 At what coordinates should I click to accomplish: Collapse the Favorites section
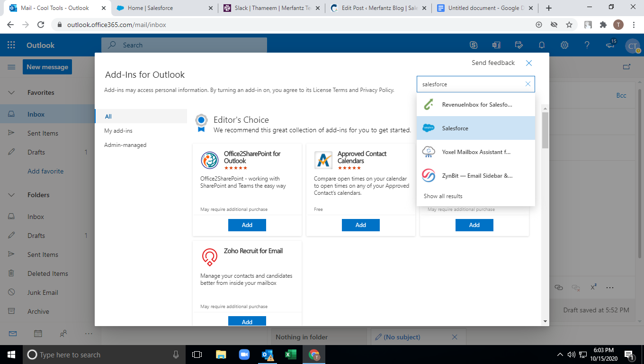point(11,92)
